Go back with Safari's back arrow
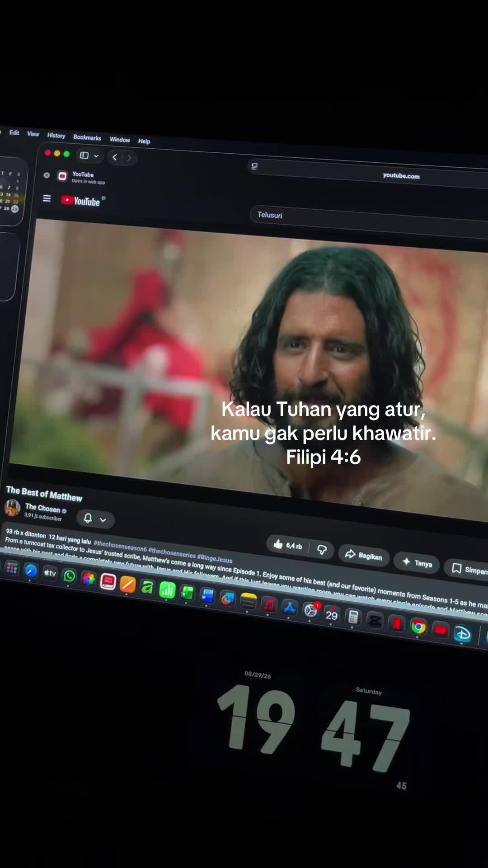The width and height of the screenshot is (488, 868). 115,157
